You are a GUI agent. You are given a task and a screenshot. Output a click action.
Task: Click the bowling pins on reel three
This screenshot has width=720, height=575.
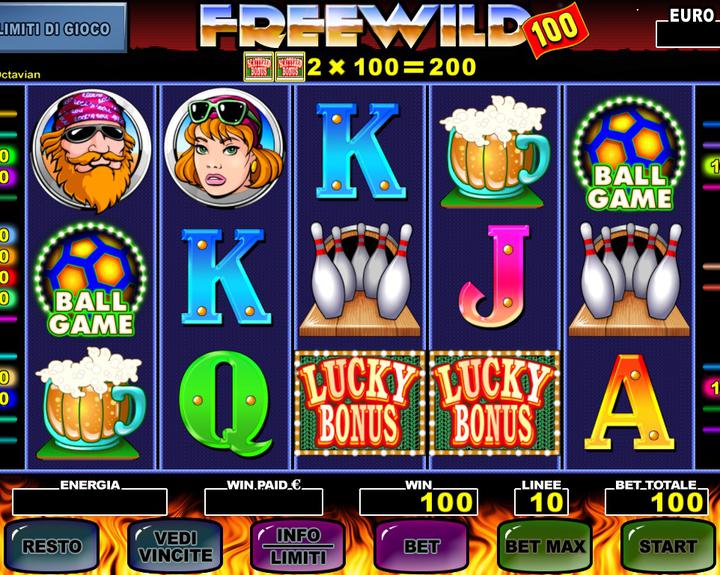point(360,279)
